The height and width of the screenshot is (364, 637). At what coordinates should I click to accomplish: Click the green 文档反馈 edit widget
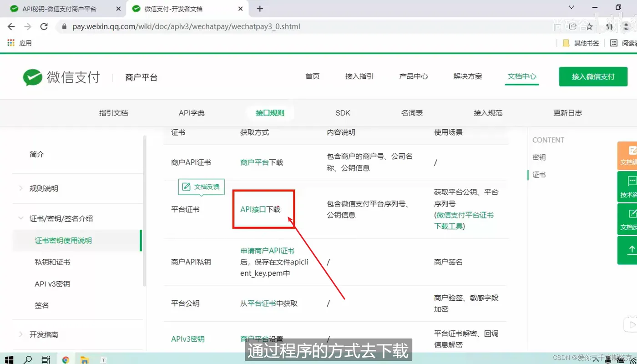click(627, 219)
